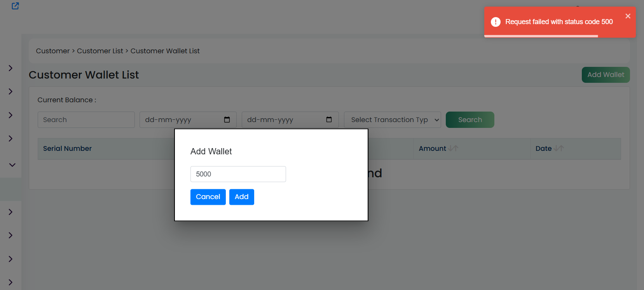644x290 pixels.
Task: Open the first date field's calendar picker icon
Action: coord(227,120)
